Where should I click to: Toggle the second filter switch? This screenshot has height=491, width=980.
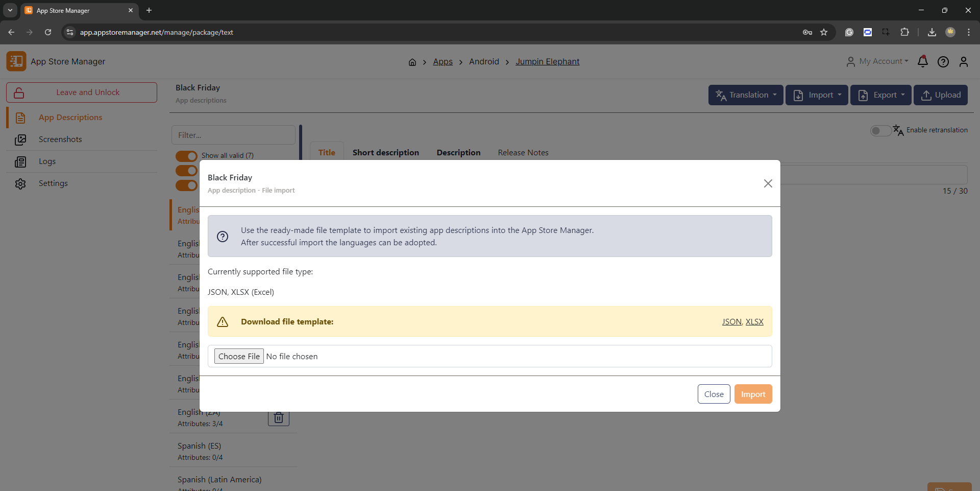pos(186,171)
